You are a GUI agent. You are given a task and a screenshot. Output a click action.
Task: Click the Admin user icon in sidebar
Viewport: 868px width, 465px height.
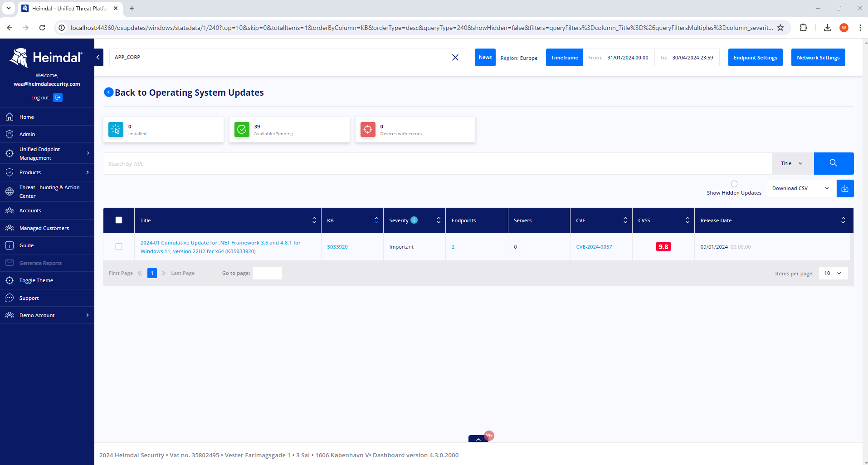10,134
